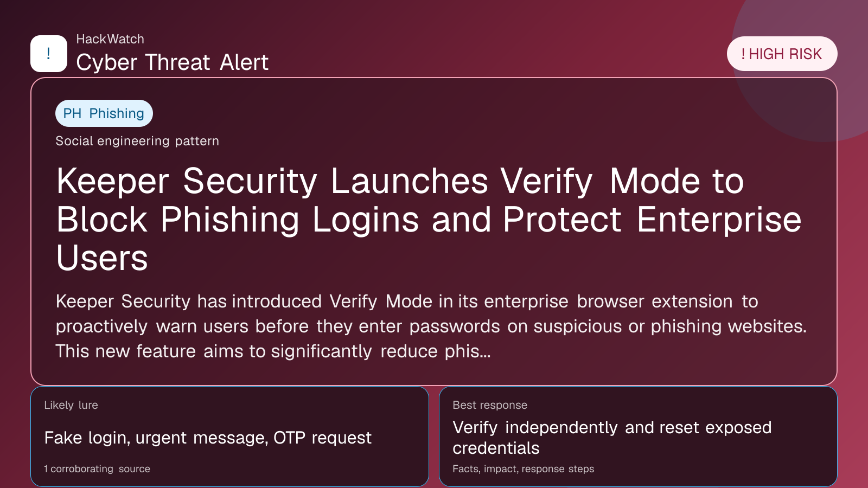
Task: Expand the truncated article summary text
Action: pyautogui.click(x=431, y=326)
